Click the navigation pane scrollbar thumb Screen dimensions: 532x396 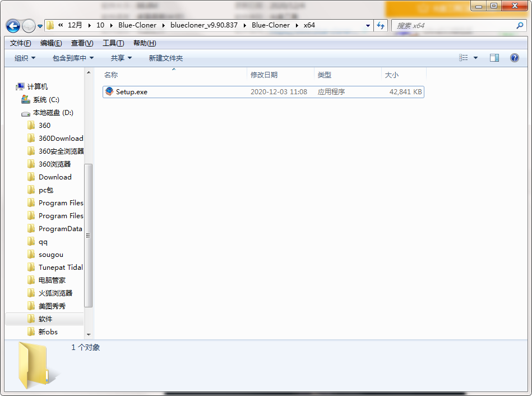(x=88, y=236)
